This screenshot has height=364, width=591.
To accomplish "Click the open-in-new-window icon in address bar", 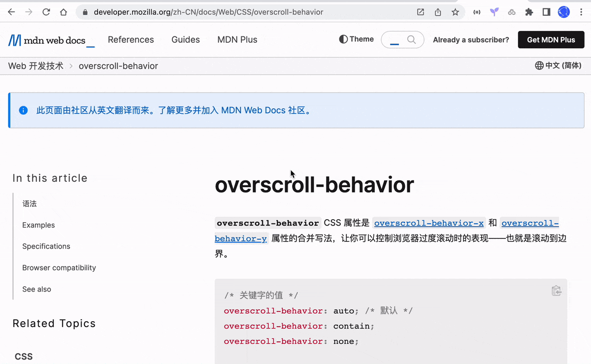I will [421, 12].
